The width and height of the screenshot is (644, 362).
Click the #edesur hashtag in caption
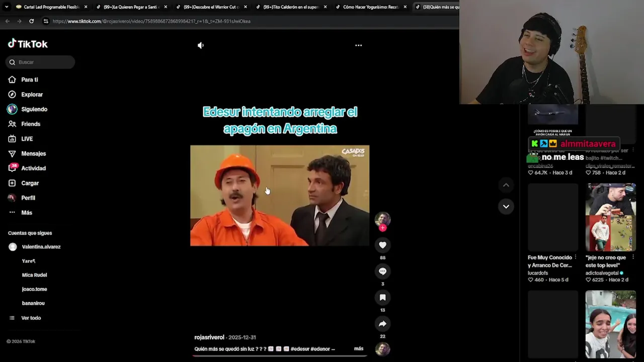(x=300, y=349)
